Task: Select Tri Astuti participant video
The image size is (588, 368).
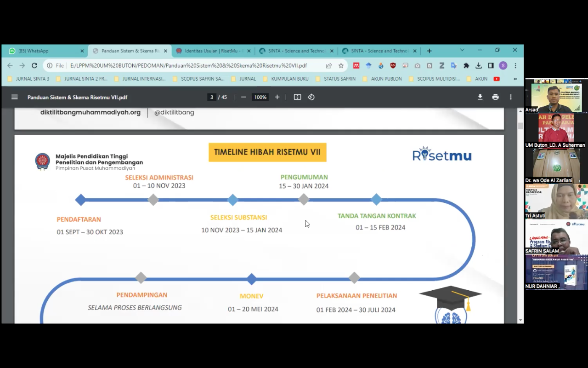Action: 556,202
